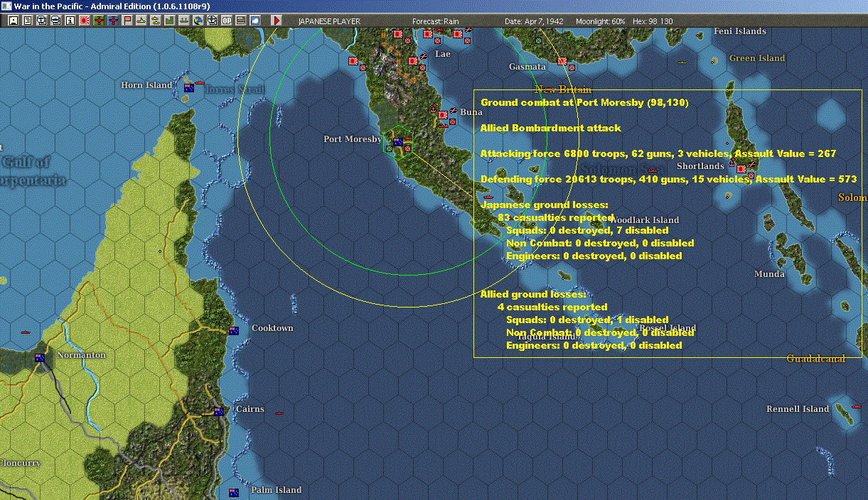Click the 'Guadalcanal' map label

pos(815,359)
